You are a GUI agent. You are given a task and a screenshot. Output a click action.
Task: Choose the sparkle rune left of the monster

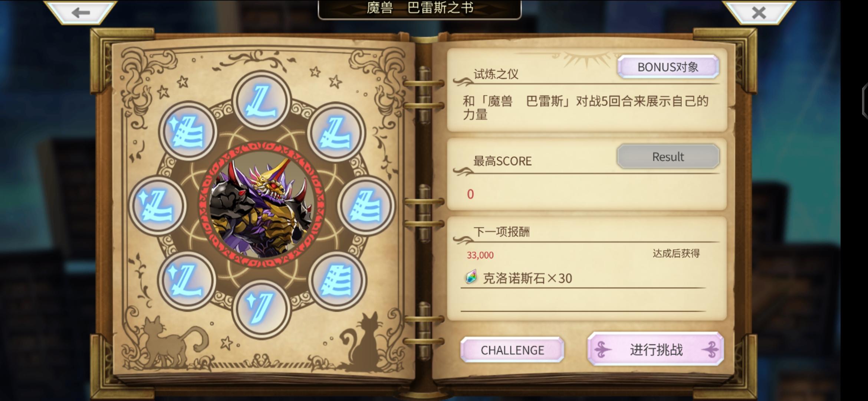157,205
